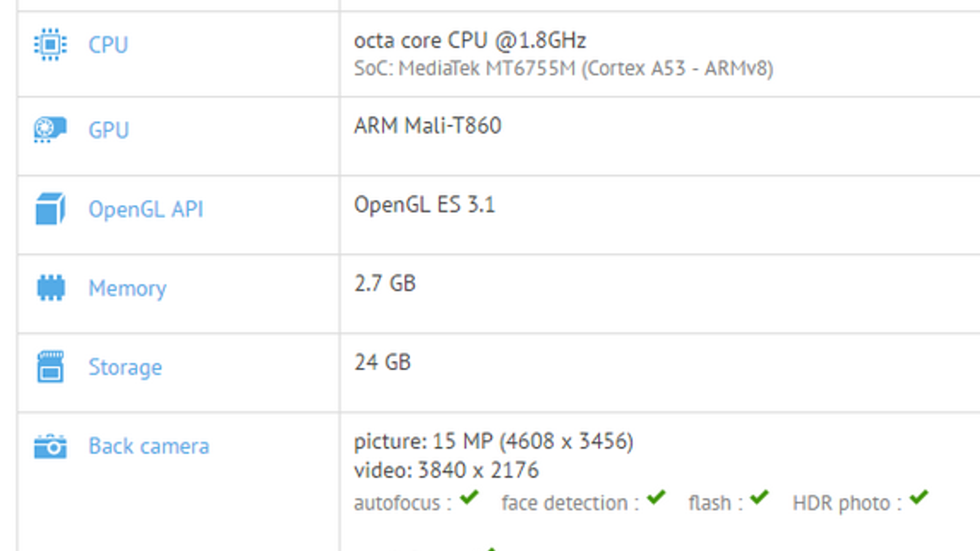Click the face detection green checkmark
Viewport: 980px width, 551px height.
[656, 497]
